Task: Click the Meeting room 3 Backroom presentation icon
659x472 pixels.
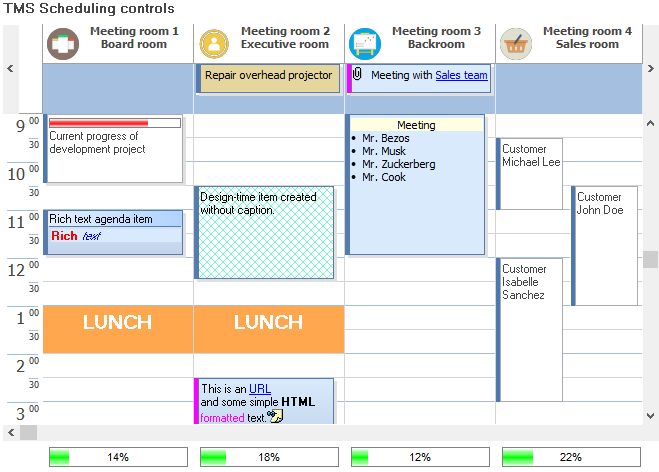Action: [x=365, y=44]
